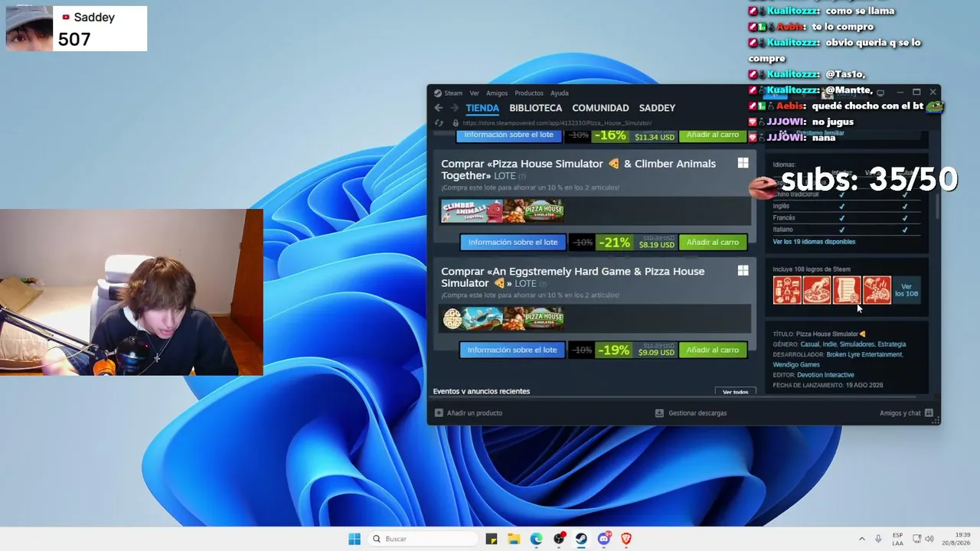Open OBS Studio from the taskbar
The width and height of the screenshot is (980, 551).
(x=559, y=539)
